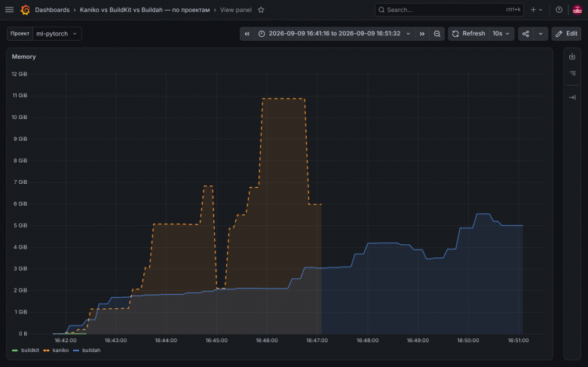Screen dimensions: 588x367
Task: Click the export icon in sidebar
Action: coord(572,57)
